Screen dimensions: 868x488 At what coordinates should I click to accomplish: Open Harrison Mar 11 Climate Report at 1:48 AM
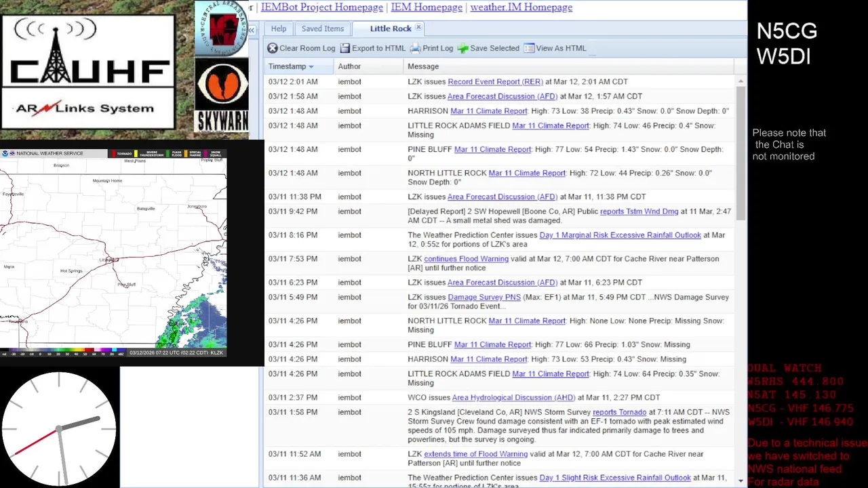[489, 111]
